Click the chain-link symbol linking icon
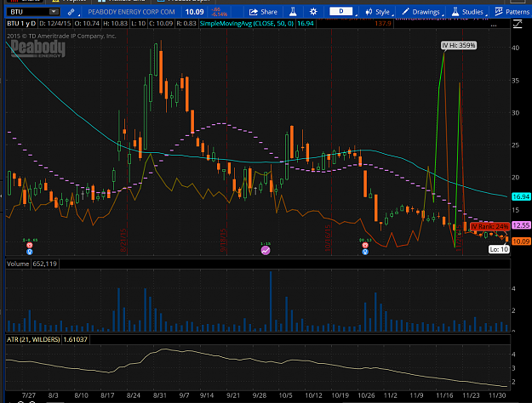The width and height of the screenshot is (532, 403). 71,12
